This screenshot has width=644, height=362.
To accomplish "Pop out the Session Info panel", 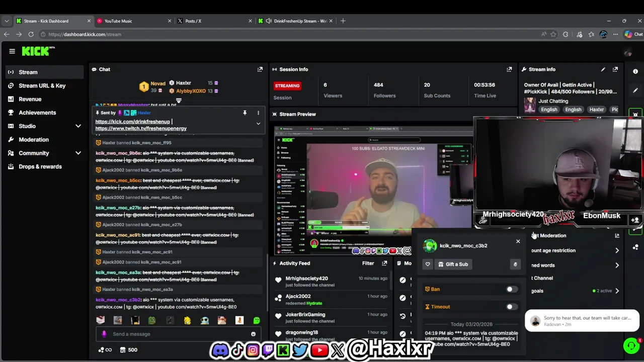I will (x=509, y=69).
